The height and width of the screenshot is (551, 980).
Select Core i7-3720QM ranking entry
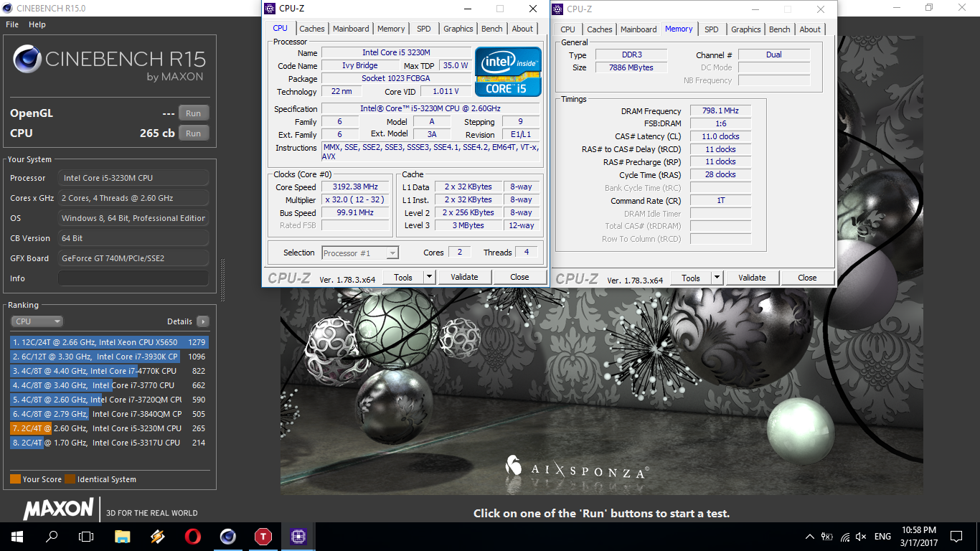point(109,400)
